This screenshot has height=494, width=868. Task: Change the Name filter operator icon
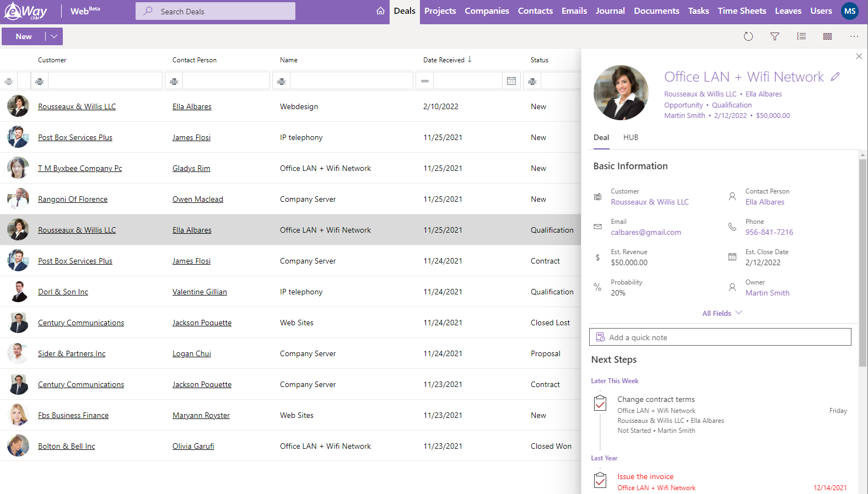point(282,81)
